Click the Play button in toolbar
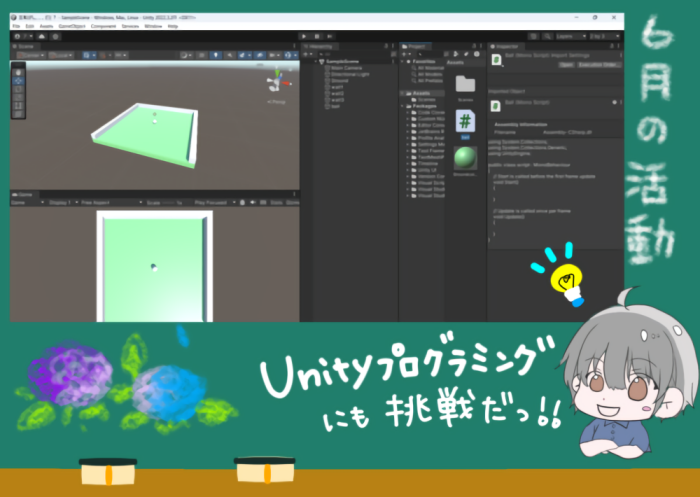The width and height of the screenshot is (700, 497). pyautogui.click(x=304, y=36)
